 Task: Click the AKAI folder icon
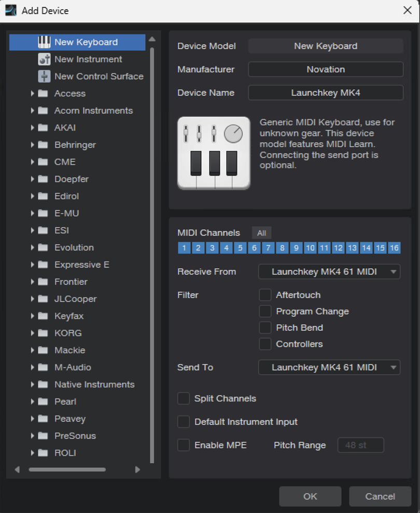click(x=43, y=128)
